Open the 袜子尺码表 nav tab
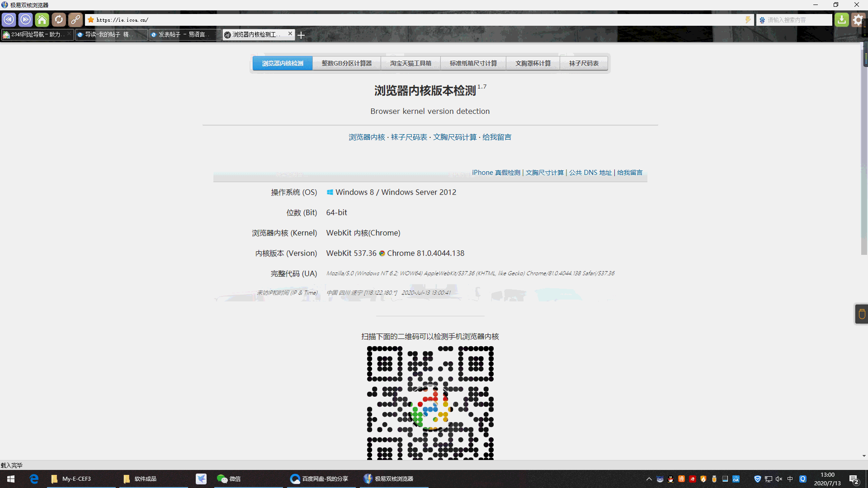 [584, 63]
